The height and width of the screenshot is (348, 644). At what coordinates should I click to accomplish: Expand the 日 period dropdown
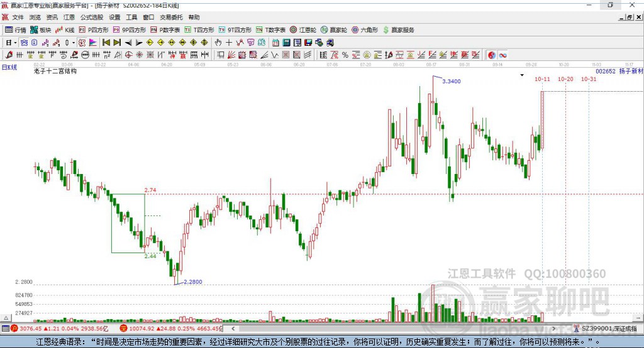coord(15,43)
